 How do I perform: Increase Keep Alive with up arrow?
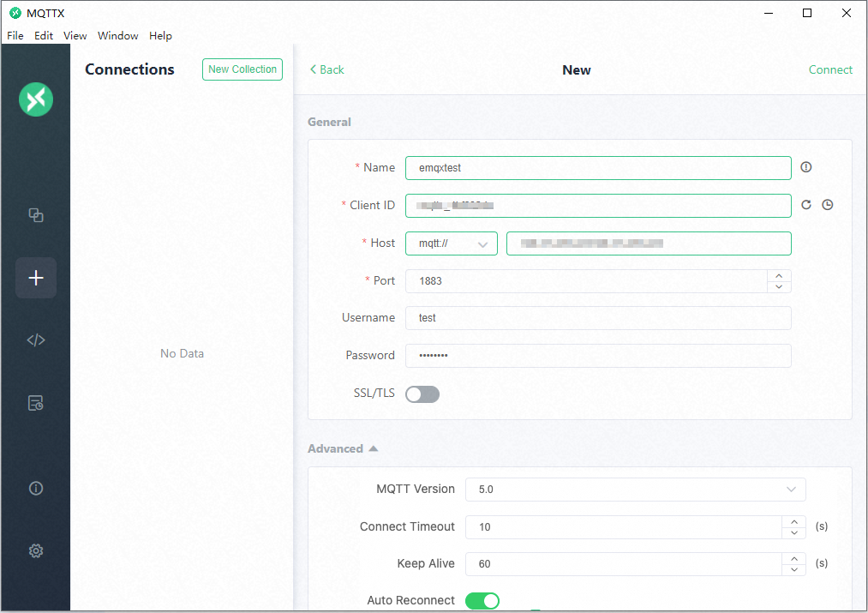tap(793, 559)
